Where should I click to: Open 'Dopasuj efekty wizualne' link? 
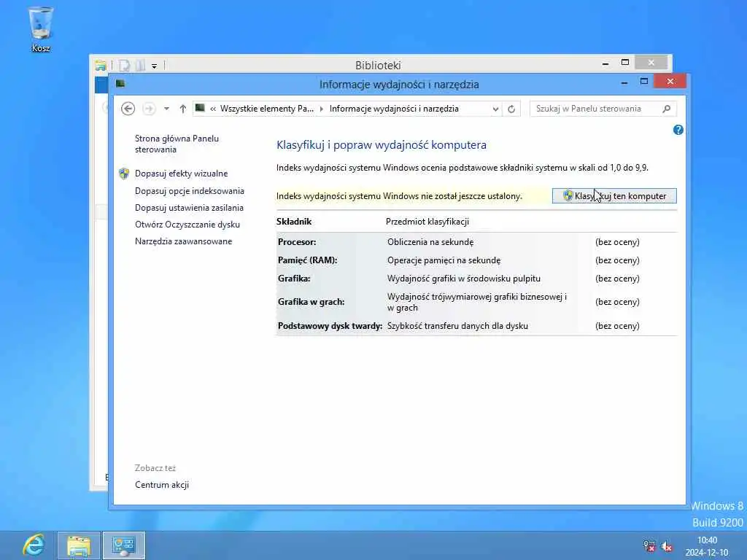pyautogui.click(x=181, y=174)
